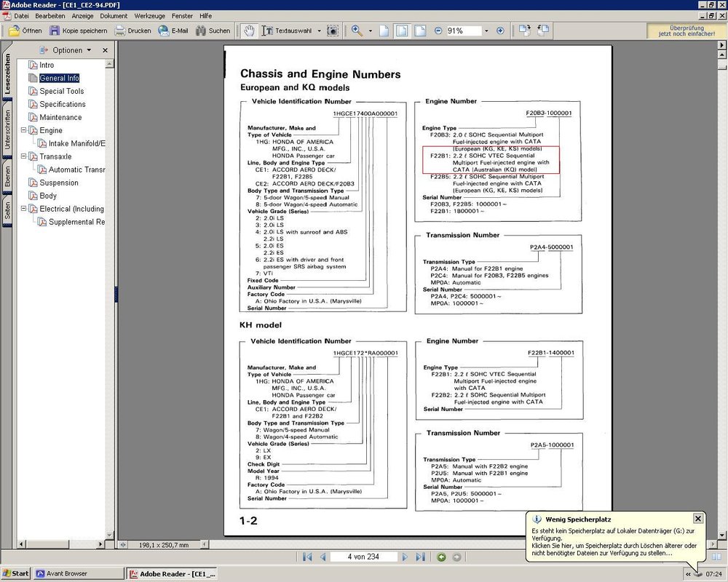Choose the fit page view icon

pyautogui.click(x=402, y=31)
